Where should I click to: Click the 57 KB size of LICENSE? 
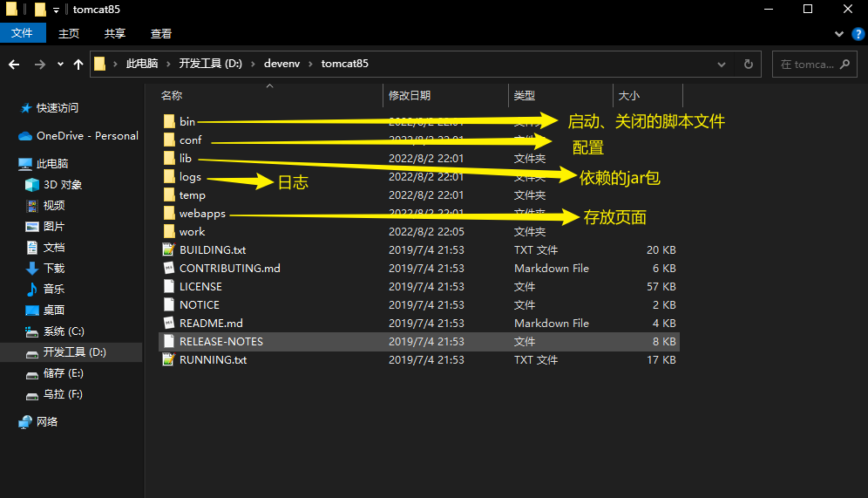661,286
